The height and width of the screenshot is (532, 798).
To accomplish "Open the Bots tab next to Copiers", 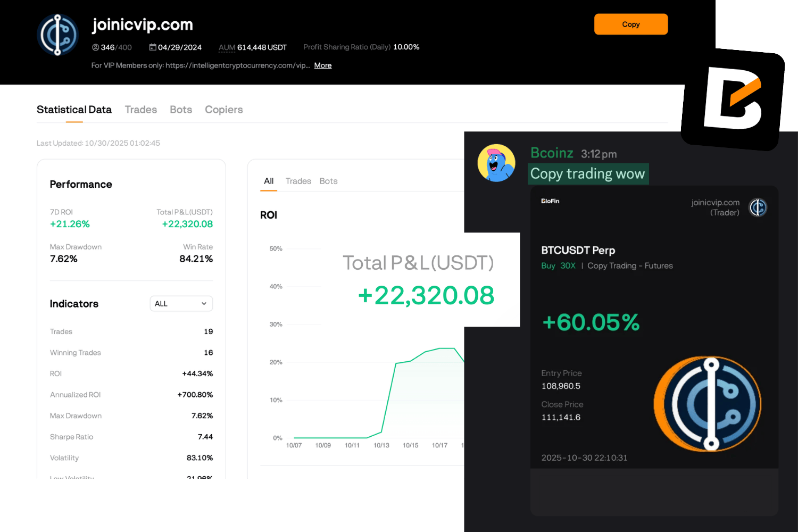I will (x=181, y=110).
